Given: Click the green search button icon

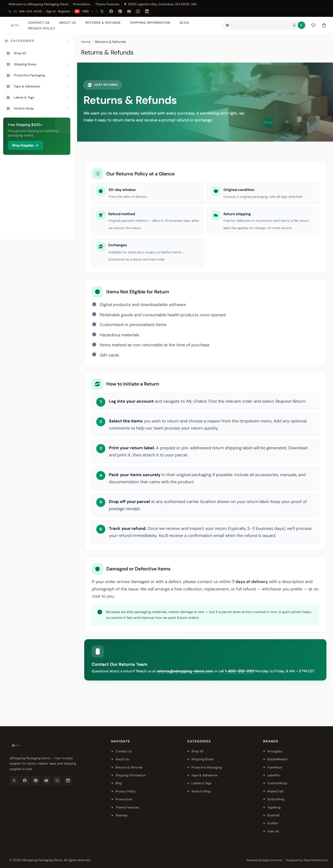Looking at the screenshot, I should coord(301,25).
